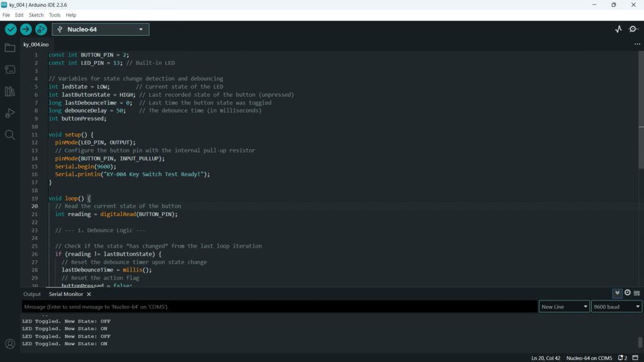Open the Search panel in sidebar

(x=10, y=134)
